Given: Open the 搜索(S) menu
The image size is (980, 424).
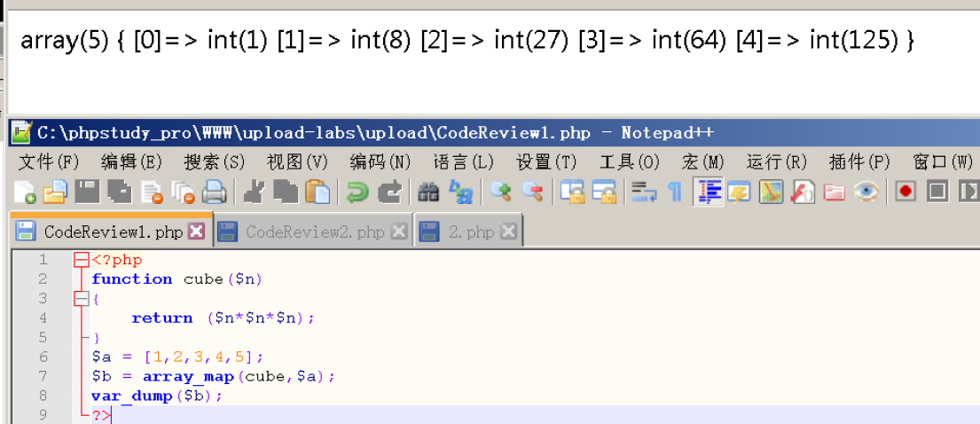Looking at the screenshot, I should [215, 162].
